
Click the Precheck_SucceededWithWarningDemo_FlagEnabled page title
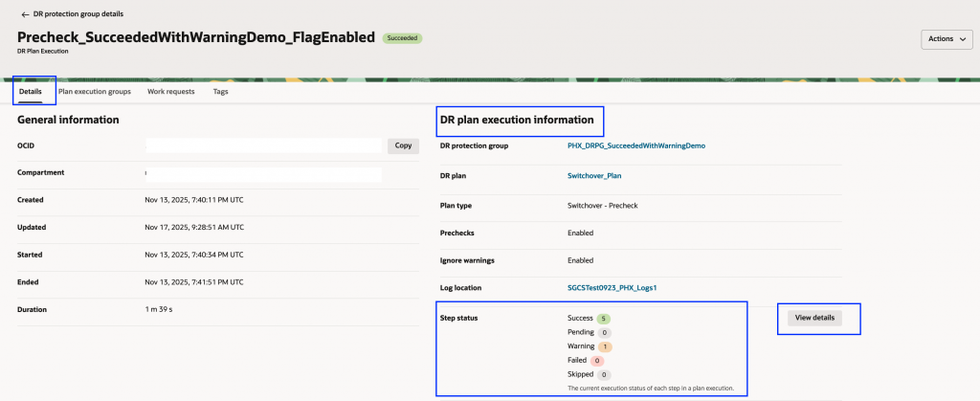[x=196, y=37]
